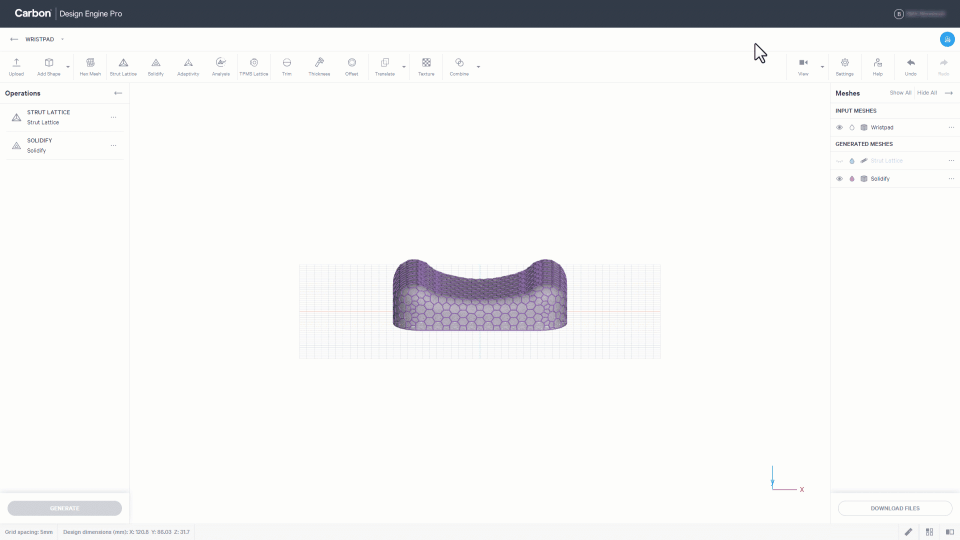Select the Strut Lattice tool
Image resolution: width=960 pixels, height=540 pixels.
pos(123,66)
